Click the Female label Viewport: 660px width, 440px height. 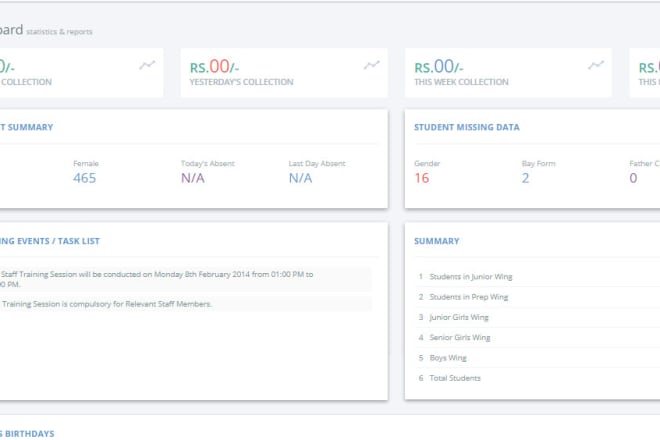pyautogui.click(x=86, y=163)
